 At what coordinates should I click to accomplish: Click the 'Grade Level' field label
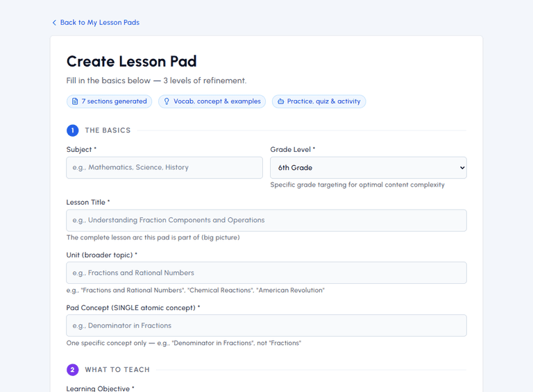click(293, 149)
